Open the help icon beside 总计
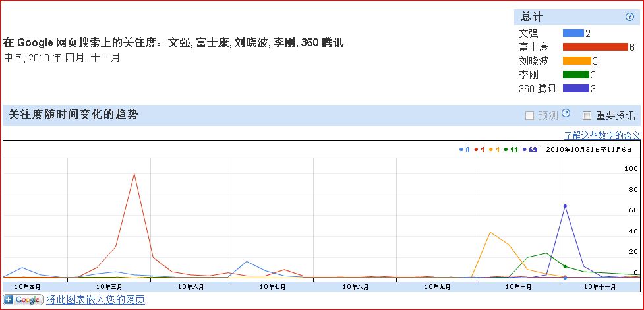The image size is (644, 310). (629, 17)
